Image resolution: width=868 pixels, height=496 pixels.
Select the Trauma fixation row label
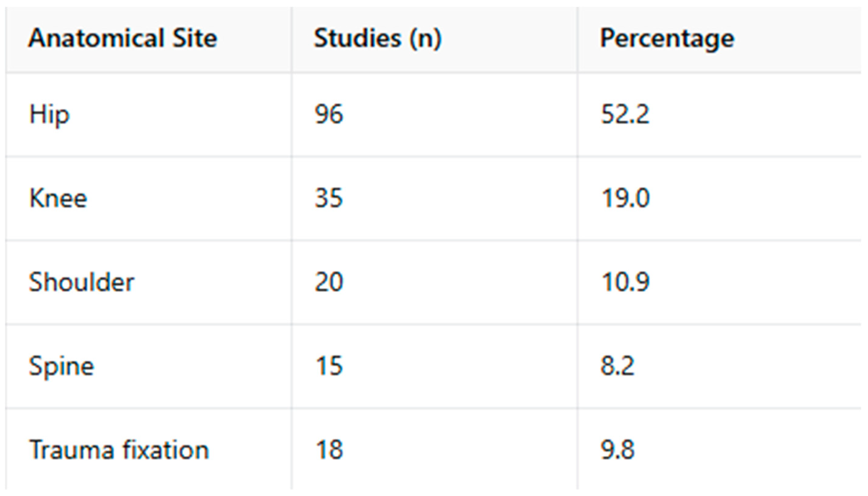(119, 450)
